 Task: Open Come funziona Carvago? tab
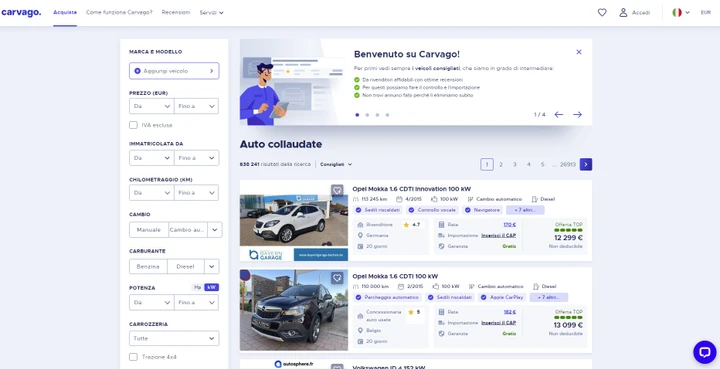pos(119,12)
